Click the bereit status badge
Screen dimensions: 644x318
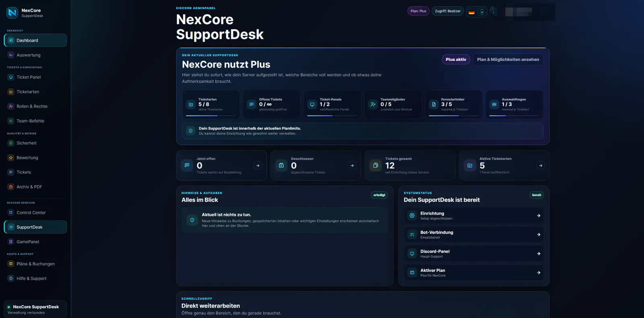(537, 195)
